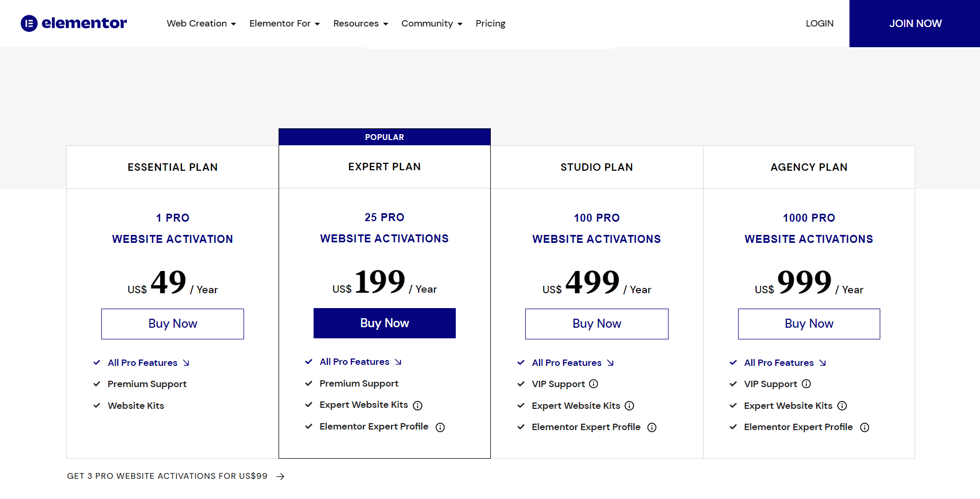The image size is (980, 499).
Task: Click Expert Website Kits info icon on Expert Plan
Action: [x=418, y=405]
